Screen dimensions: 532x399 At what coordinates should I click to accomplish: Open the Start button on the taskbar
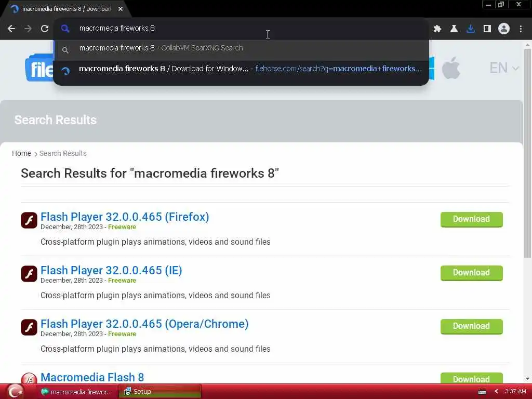pyautogui.click(x=15, y=392)
